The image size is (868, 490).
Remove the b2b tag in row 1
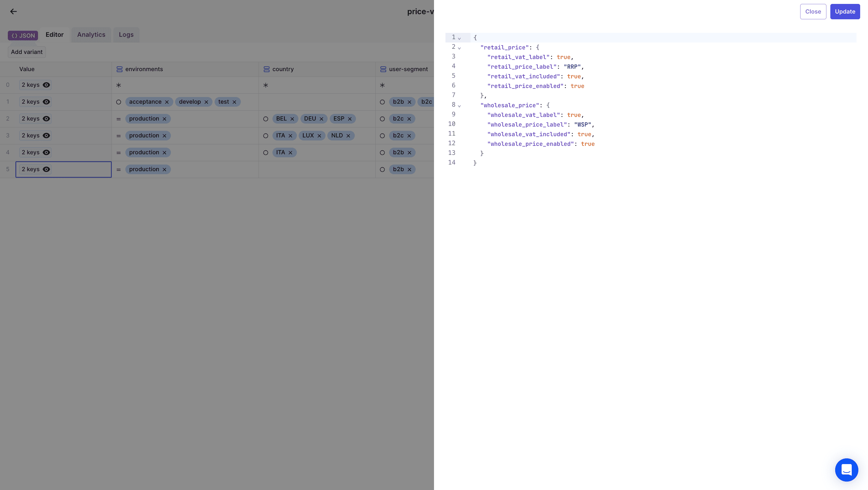tap(409, 102)
